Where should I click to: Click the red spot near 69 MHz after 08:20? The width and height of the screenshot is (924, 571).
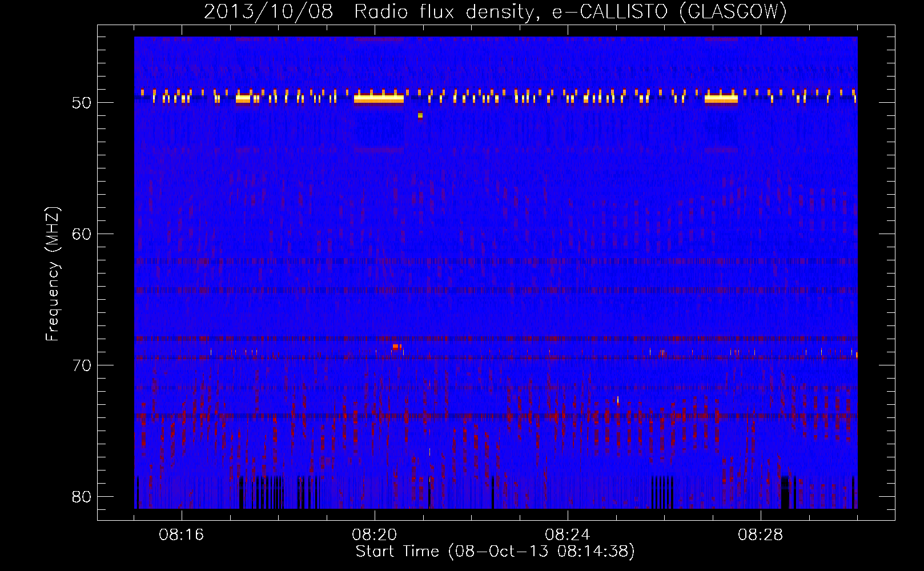(x=396, y=347)
